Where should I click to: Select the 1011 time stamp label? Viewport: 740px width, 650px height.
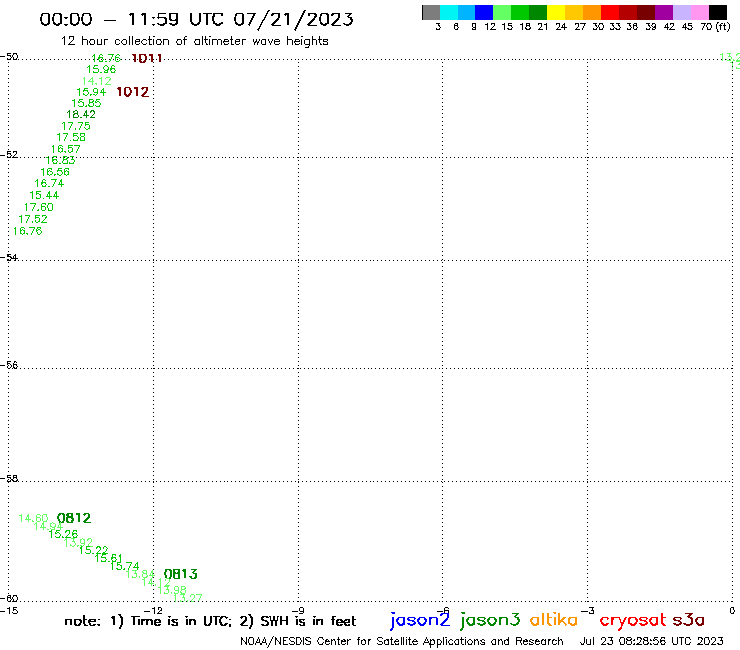(x=147, y=58)
